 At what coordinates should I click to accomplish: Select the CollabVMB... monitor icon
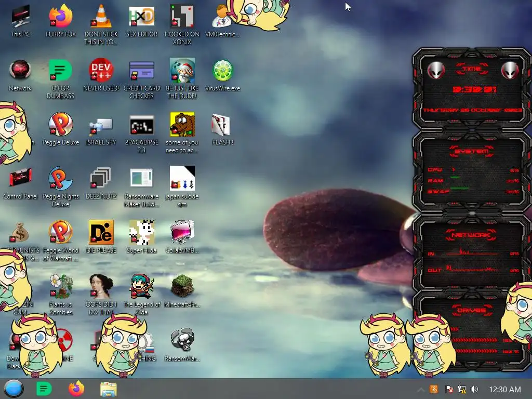click(182, 237)
